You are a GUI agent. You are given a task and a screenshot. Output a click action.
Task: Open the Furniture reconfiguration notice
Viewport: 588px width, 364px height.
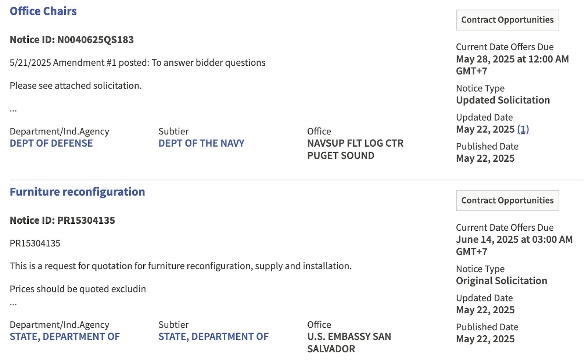tap(77, 191)
